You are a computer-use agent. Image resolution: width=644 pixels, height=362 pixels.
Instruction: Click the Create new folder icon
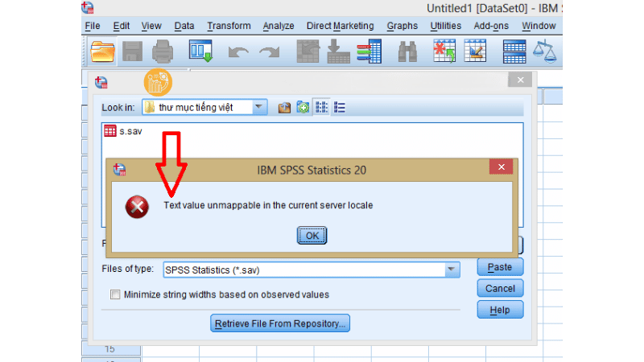click(x=303, y=107)
